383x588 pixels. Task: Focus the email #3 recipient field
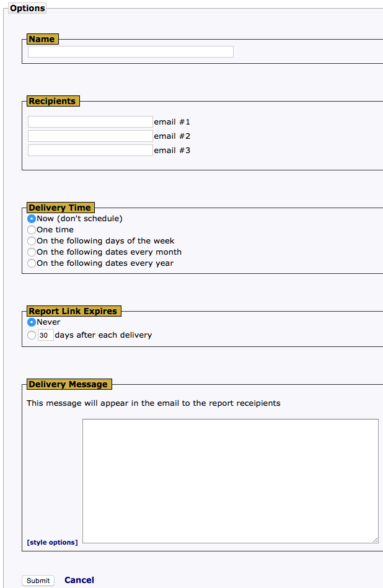click(x=90, y=151)
